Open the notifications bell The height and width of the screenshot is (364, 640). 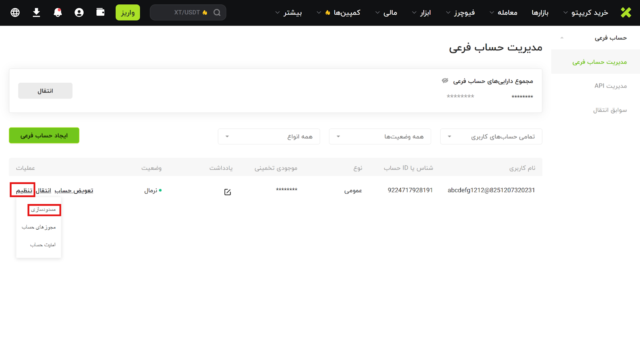click(x=58, y=13)
